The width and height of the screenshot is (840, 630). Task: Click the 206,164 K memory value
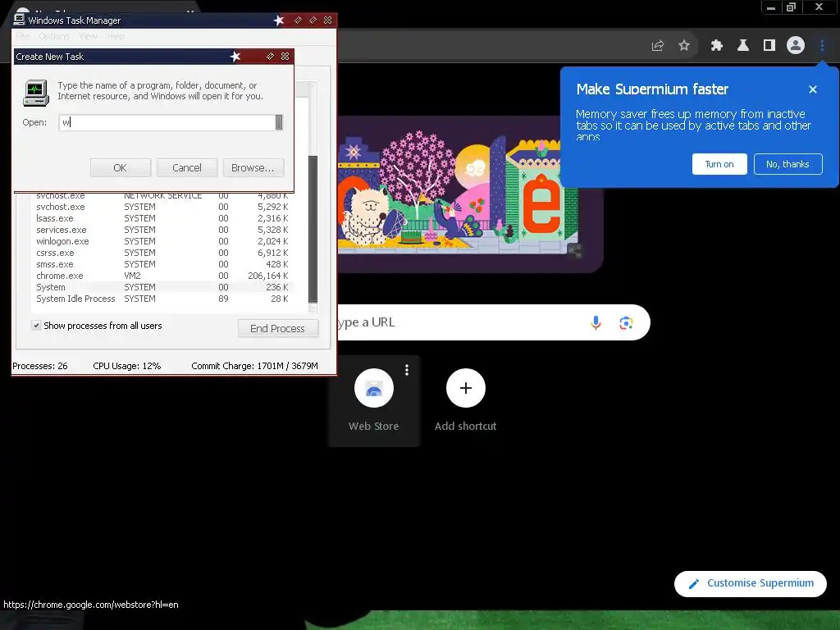[268, 276]
